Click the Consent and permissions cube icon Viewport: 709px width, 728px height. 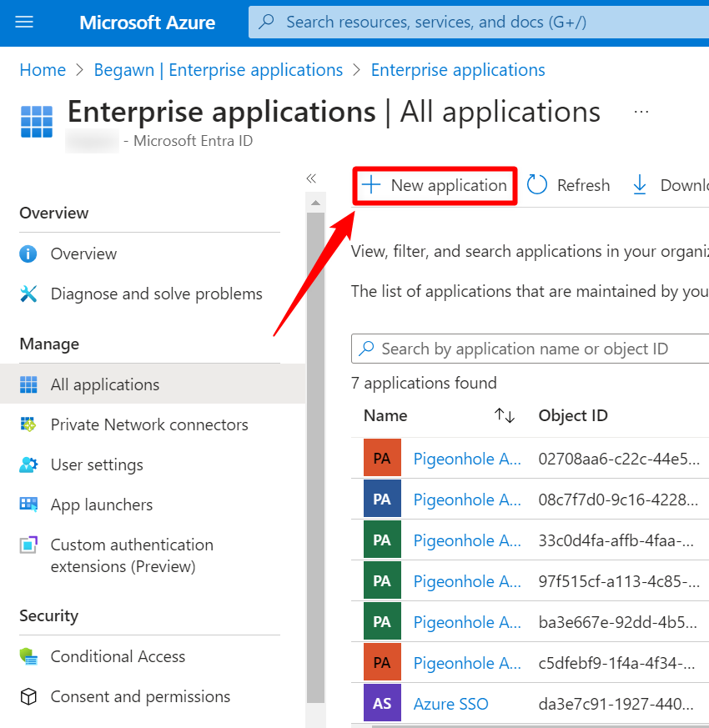[x=28, y=696]
